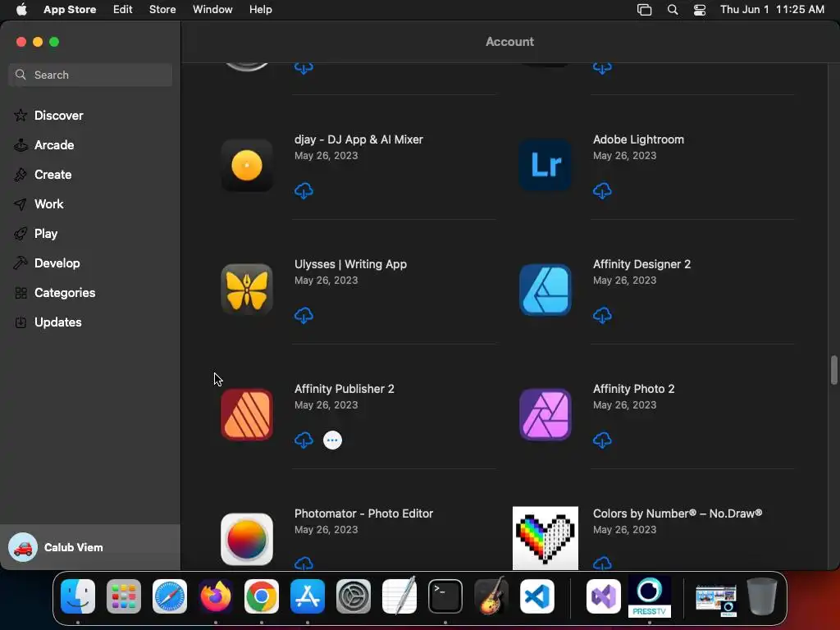
Task: Open Calub Viem account profile
Action: click(90, 547)
